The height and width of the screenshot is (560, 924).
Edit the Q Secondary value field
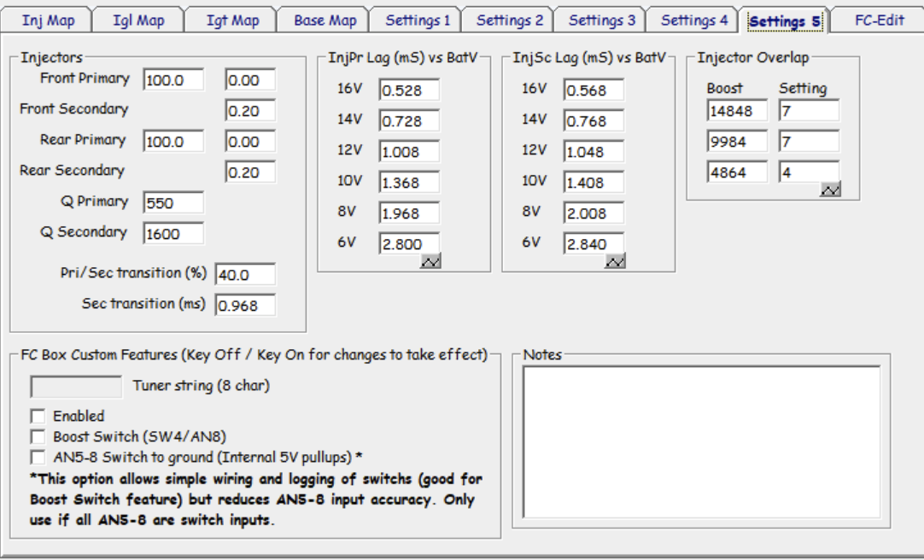[x=173, y=233]
